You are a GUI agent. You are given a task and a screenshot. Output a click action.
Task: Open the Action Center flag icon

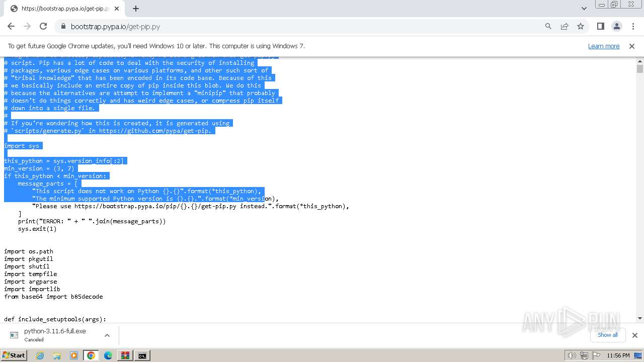(x=596, y=355)
